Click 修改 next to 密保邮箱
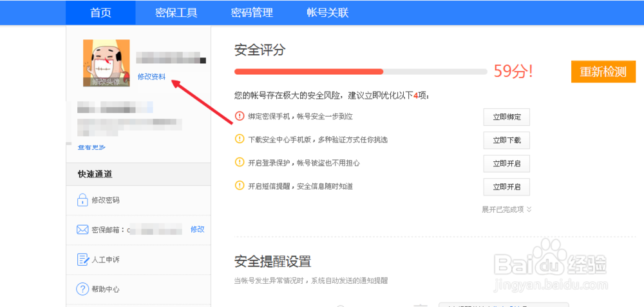The width and height of the screenshot is (644, 307). (197, 230)
